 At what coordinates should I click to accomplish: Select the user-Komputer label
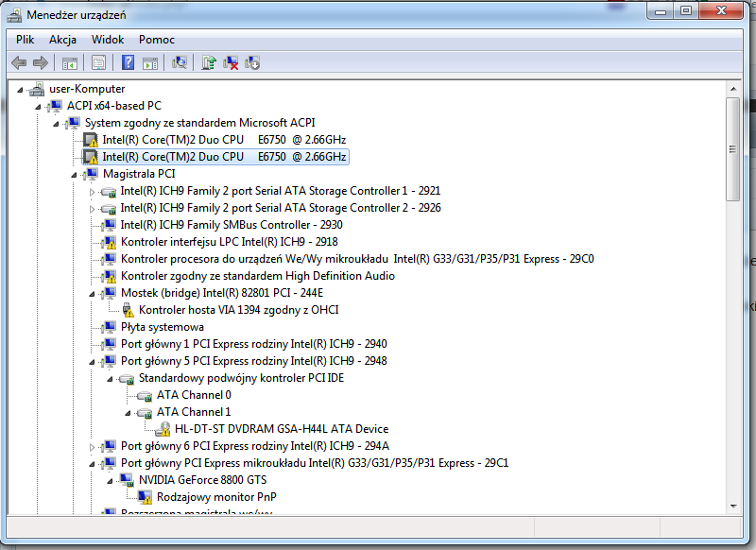87,89
